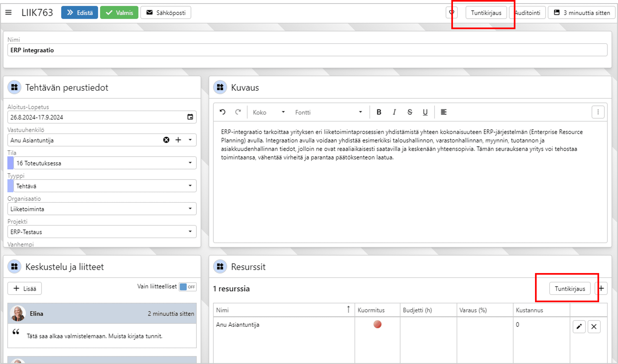Image resolution: width=618 pixels, height=364 pixels.
Task: Toggle italic formatting
Action: [394, 112]
